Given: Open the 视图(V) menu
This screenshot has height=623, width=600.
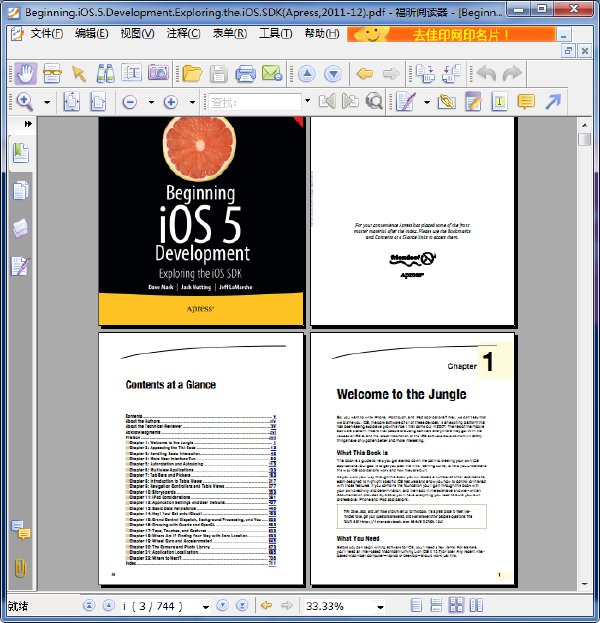Looking at the screenshot, I should pyautogui.click(x=137, y=34).
